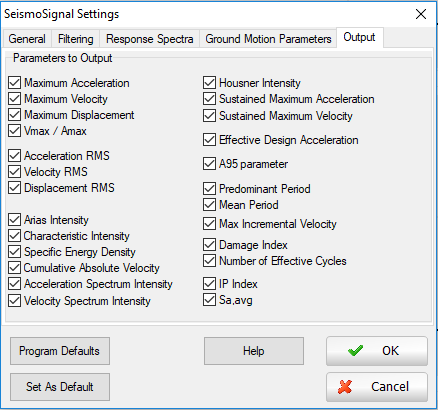Open the Help button
Viewport: 438px width, 410px height.
tap(254, 351)
